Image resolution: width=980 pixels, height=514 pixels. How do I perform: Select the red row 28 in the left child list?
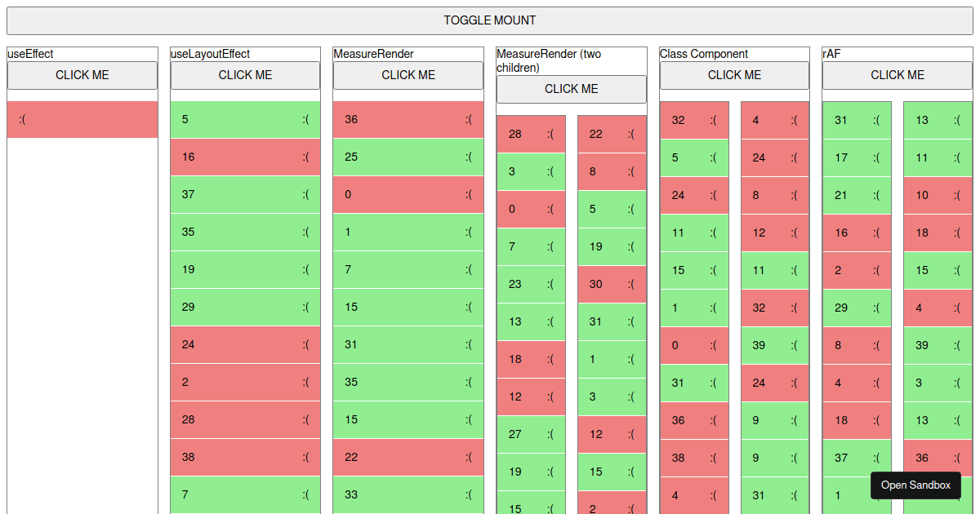click(530, 134)
